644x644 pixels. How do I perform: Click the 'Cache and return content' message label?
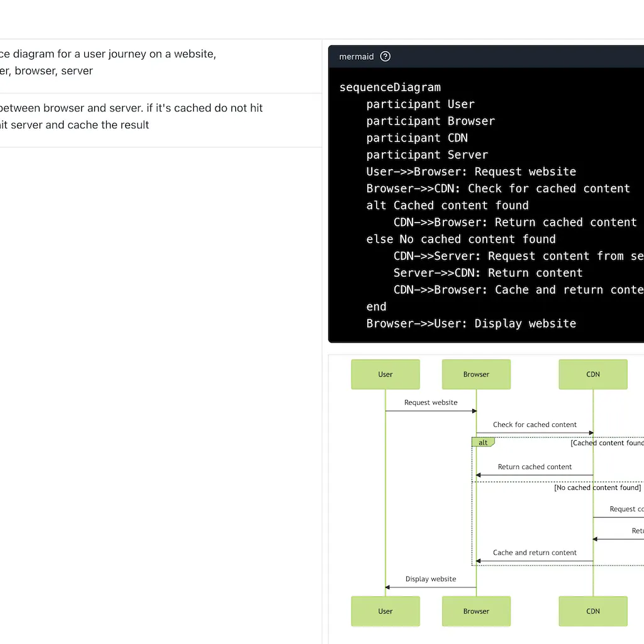click(x=535, y=552)
